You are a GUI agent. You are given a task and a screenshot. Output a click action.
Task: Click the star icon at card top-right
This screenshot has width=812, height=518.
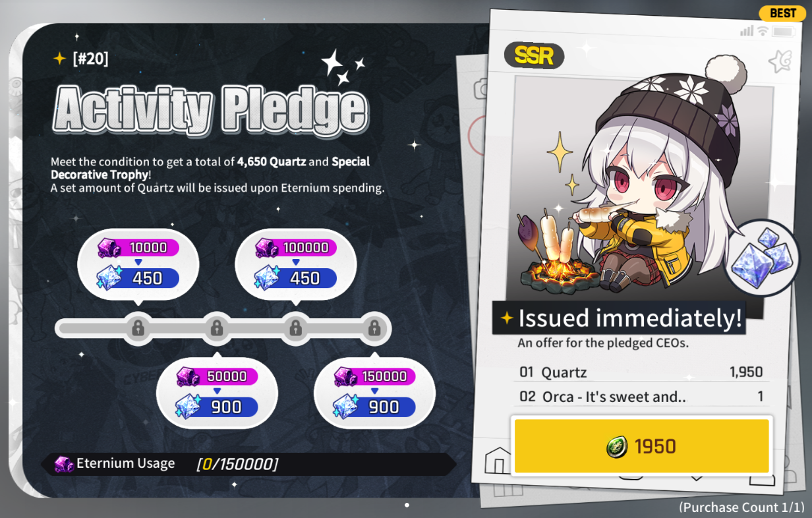pos(780,62)
